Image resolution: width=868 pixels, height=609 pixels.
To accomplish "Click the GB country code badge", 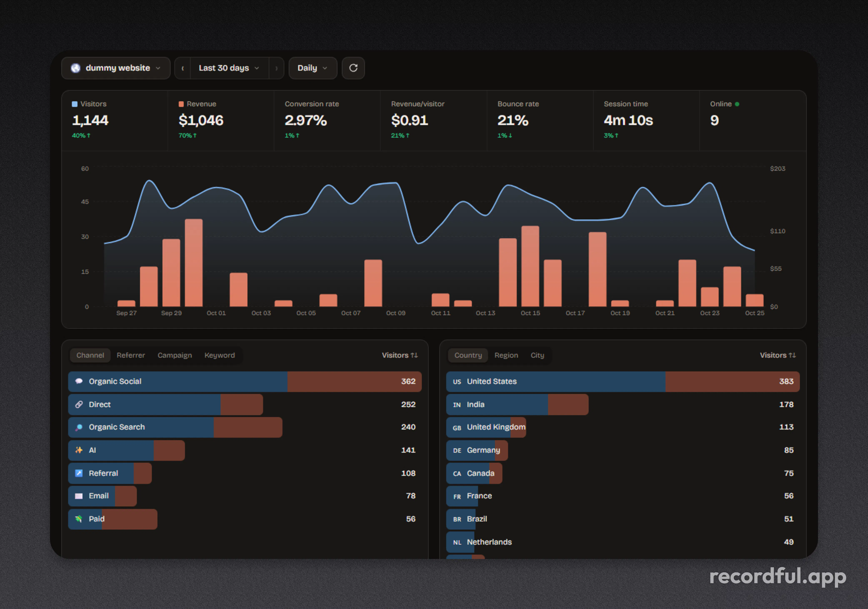I will (x=457, y=428).
